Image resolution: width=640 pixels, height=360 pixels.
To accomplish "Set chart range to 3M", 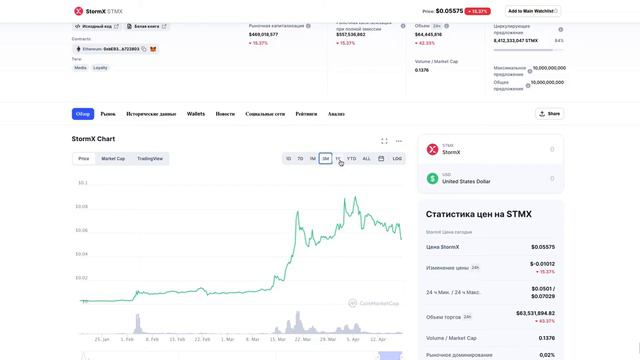I will point(325,158).
